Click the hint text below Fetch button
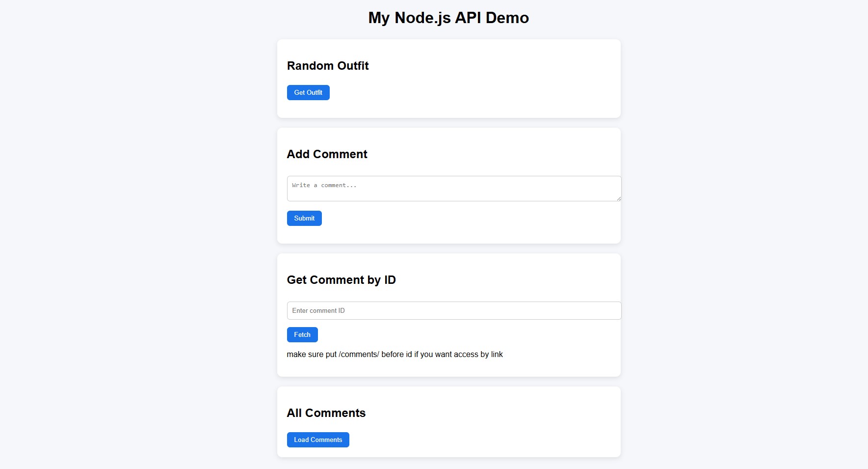The height and width of the screenshot is (469, 868). point(395,354)
